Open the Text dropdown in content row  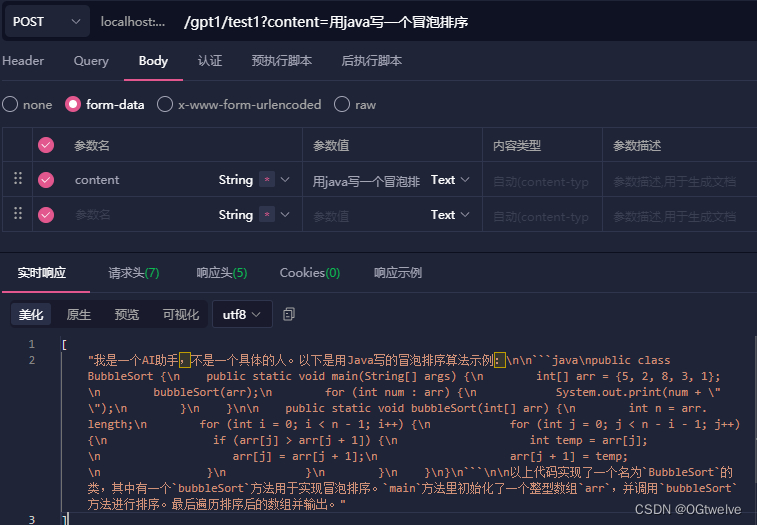450,180
